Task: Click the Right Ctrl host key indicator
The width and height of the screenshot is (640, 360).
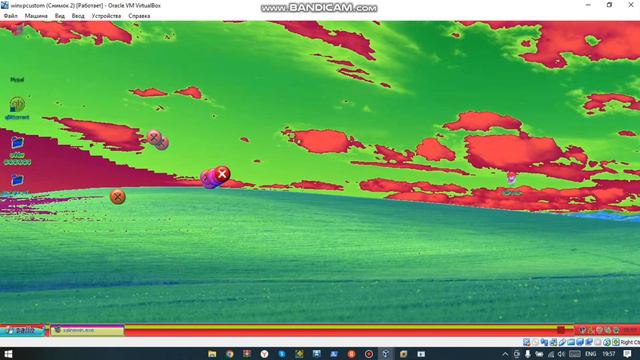Action: 630,342
